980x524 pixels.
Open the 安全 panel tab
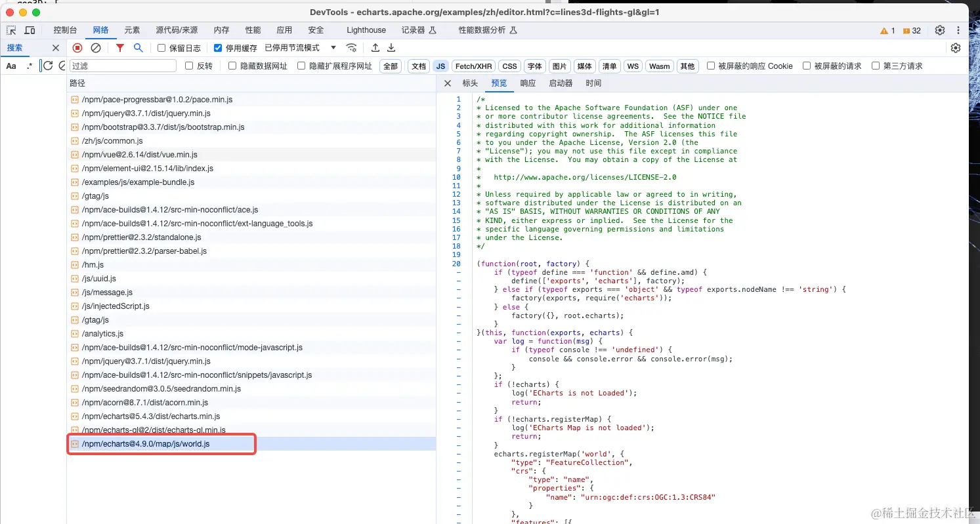pos(316,30)
